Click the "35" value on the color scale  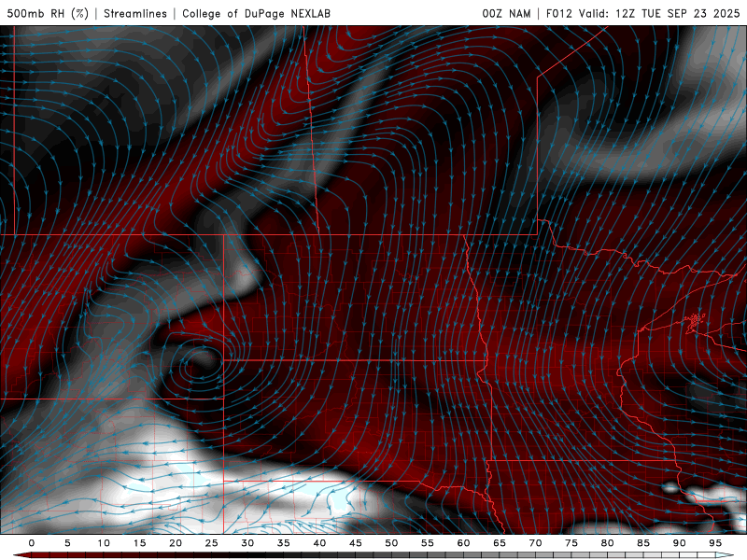click(284, 543)
